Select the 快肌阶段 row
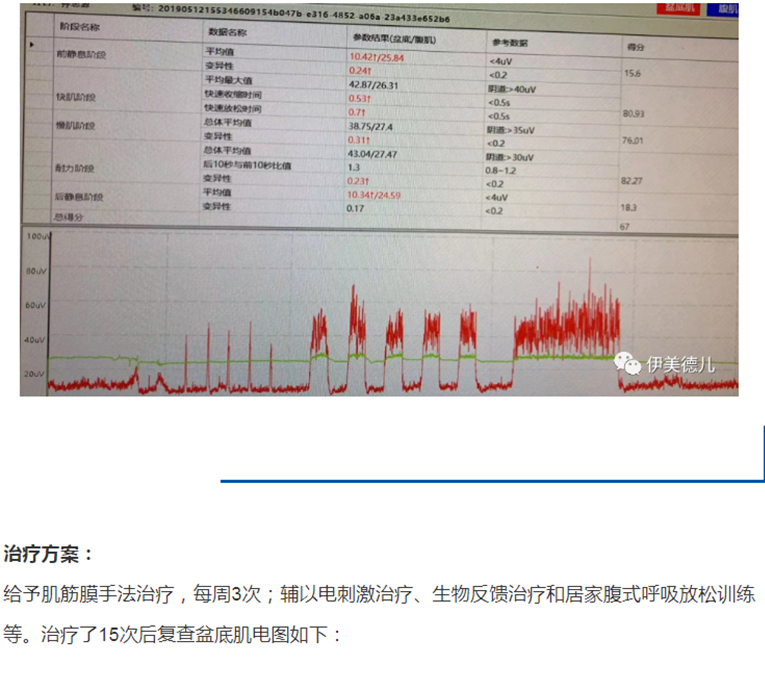This screenshot has width=765, height=690. (77, 97)
